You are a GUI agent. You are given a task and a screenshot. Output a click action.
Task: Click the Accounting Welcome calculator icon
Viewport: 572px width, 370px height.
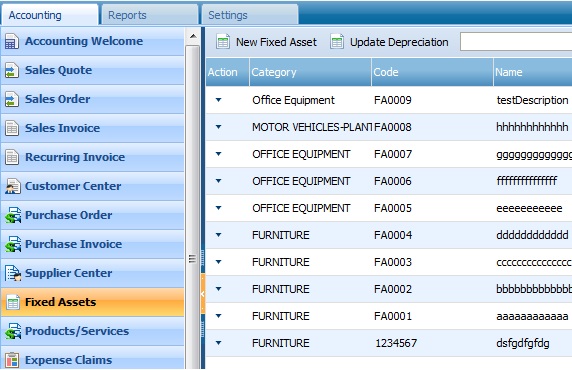click(12, 41)
